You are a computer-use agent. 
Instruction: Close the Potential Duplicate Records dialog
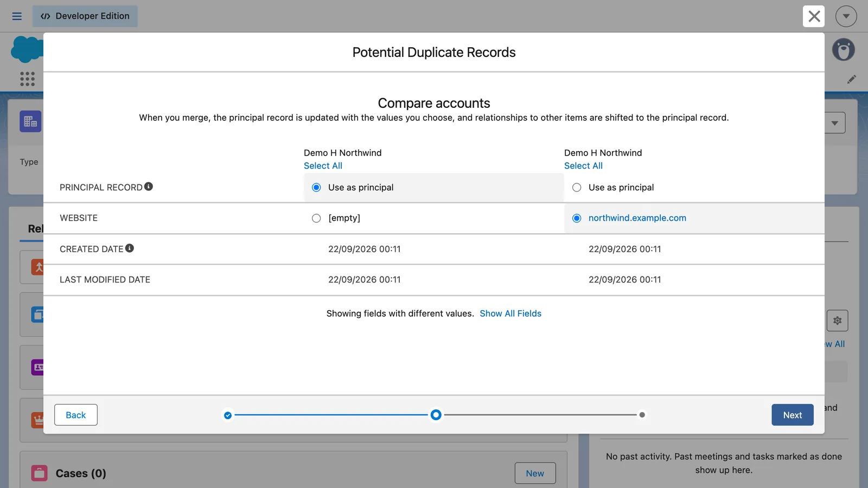pos(814,16)
